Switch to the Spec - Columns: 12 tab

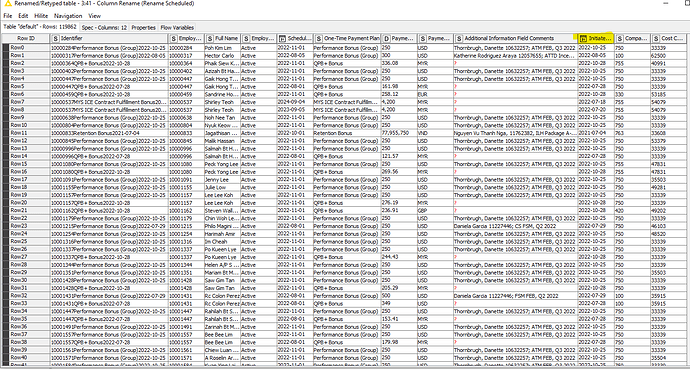click(104, 27)
